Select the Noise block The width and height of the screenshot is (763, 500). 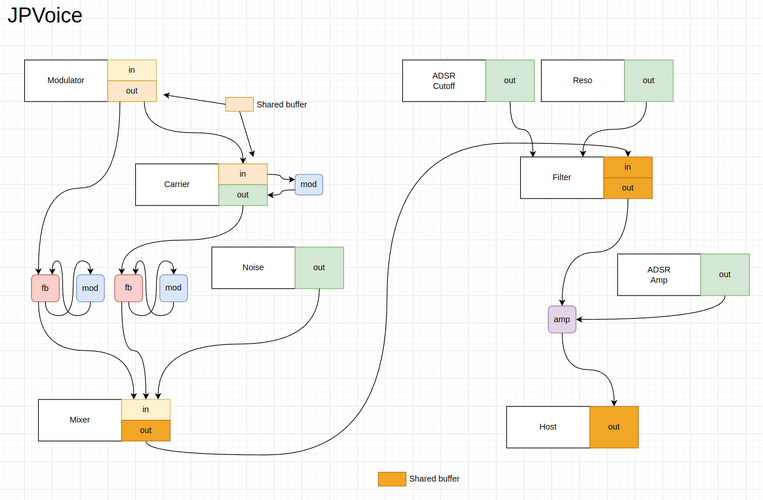click(253, 268)
